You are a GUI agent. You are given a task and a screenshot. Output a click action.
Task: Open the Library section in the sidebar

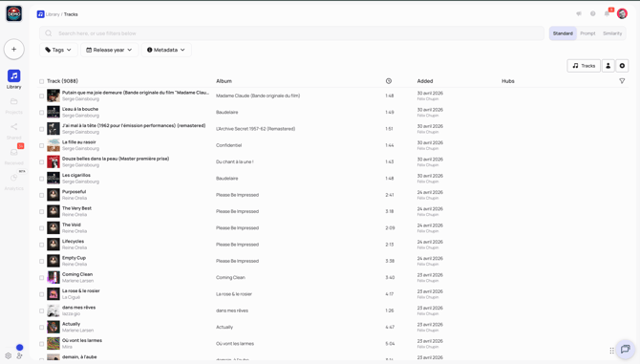(x=14, y=78)
